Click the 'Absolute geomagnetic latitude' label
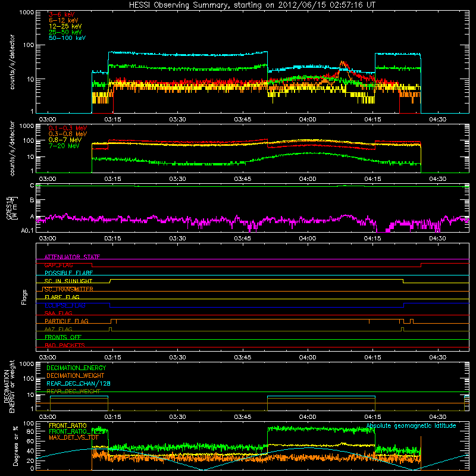Image resolution: width=476 pixels, height=476 pixels. (411, 425)
